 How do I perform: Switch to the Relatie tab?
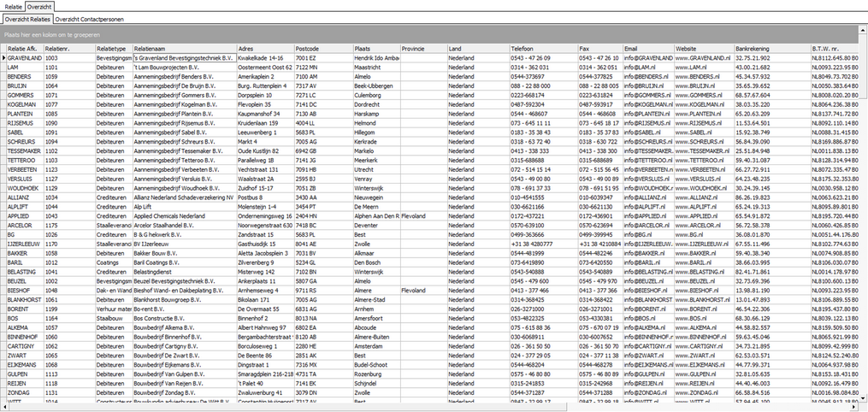click(x=14, y=7)
